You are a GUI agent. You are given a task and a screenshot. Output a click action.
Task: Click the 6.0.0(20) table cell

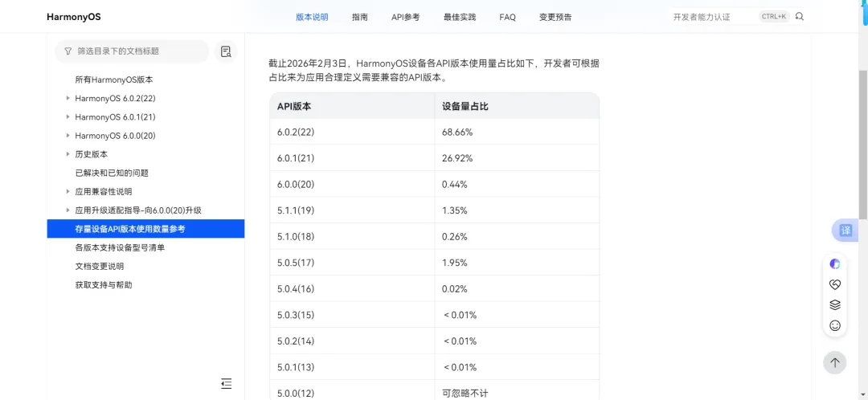[352, 184]
